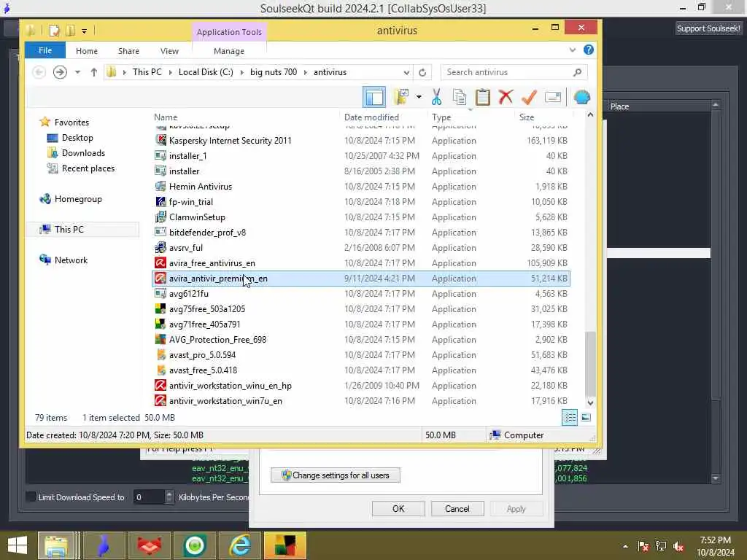This screenshot has height=560, width=747.
Task: Open the Manage ribbon tab
Action: 228,51
